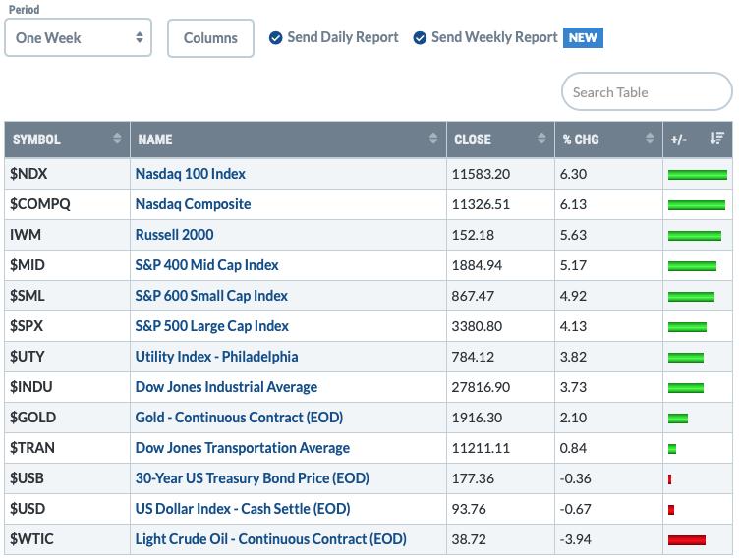Click the 3380.80 close value

click(477, 326)
